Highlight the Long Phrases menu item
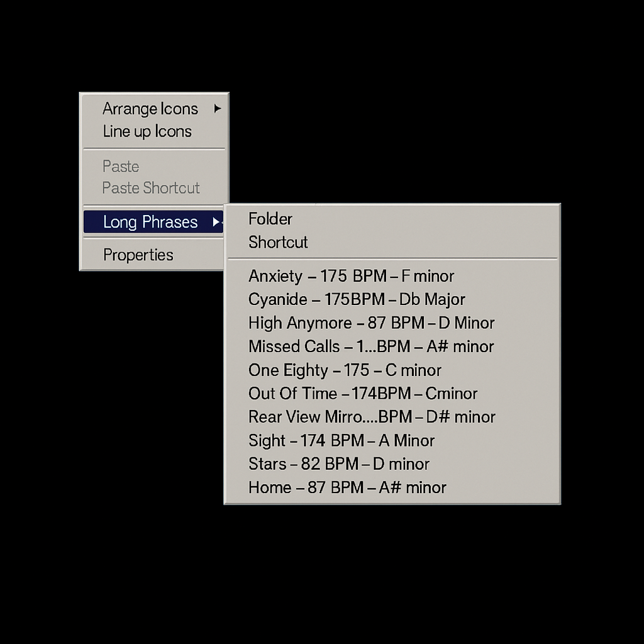Image resolution: width=644 pixels, height=644 pixels. (153, 222)
